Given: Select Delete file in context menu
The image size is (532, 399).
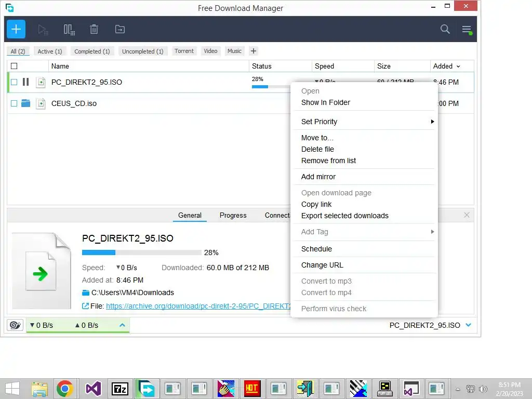Looking at the screenshot, I should pos(317,149).
